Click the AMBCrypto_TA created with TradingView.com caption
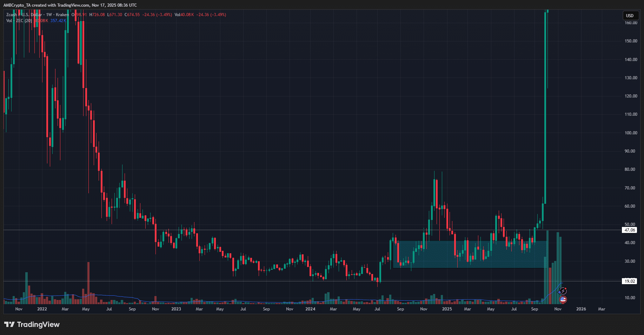This screenshot has width=644, height=335. coord(70,5)
